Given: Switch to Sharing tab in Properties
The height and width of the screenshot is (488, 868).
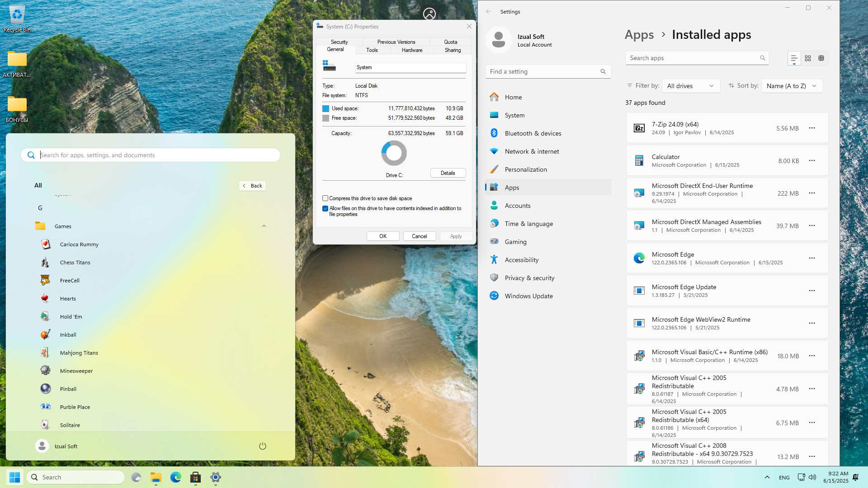Looking at the screenshot, I should 453,50.
